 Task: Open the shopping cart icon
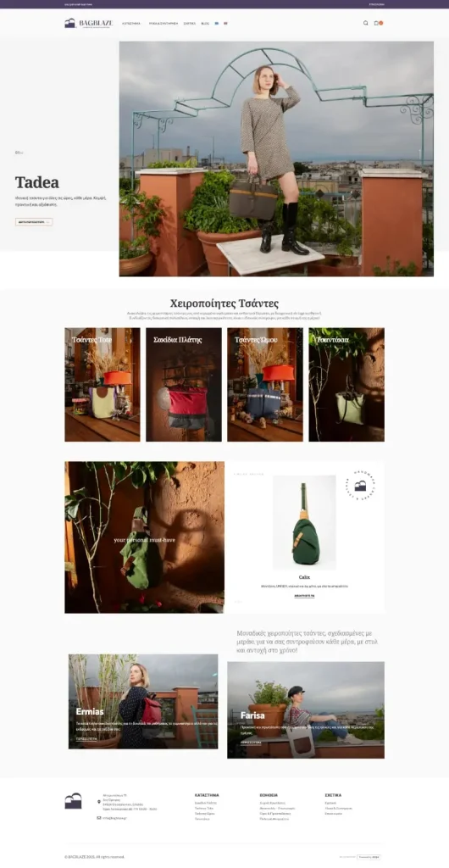[376, 23]
